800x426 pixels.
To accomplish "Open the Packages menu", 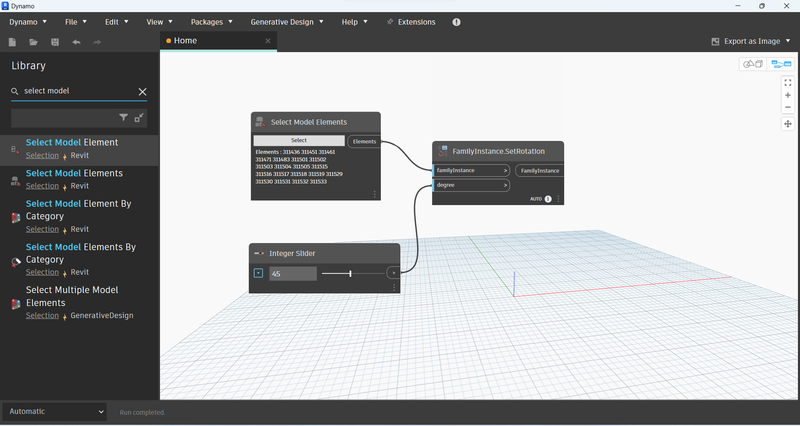I will point(212,22).
